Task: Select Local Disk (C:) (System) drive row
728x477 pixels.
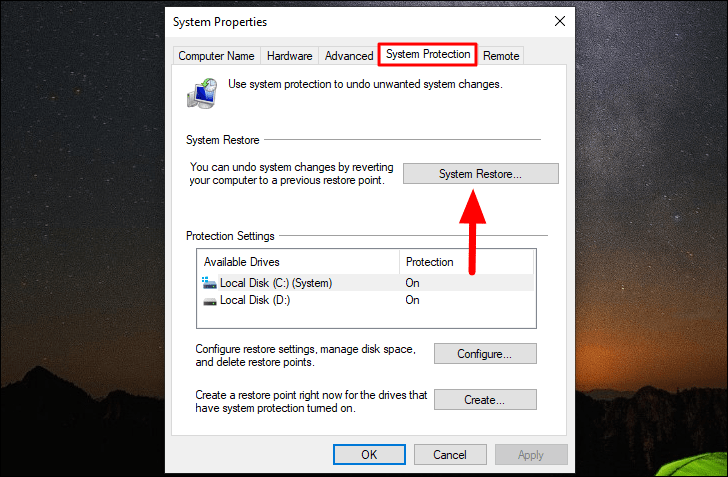Action: coord(275,283)
